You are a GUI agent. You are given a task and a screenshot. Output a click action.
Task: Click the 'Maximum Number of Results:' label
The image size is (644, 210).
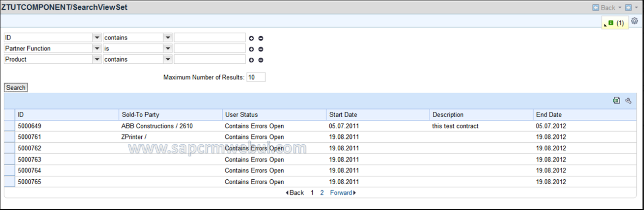[204, 77]
